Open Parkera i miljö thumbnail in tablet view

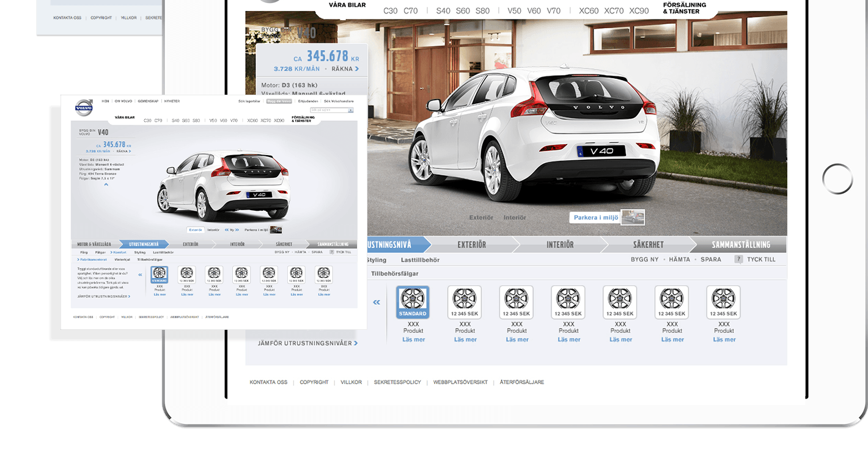pos(633,217)
